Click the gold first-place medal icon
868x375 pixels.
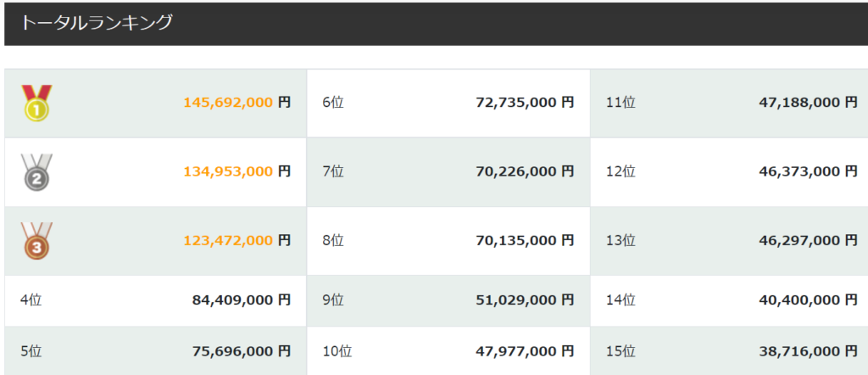[36, 103]
